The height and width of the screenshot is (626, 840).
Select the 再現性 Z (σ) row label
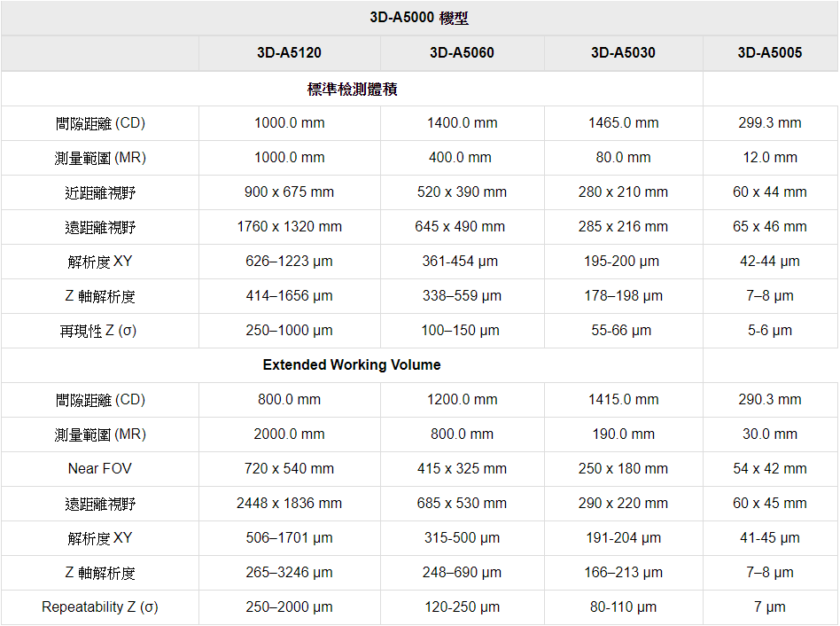pyautogui.click(x=100, y=331)
